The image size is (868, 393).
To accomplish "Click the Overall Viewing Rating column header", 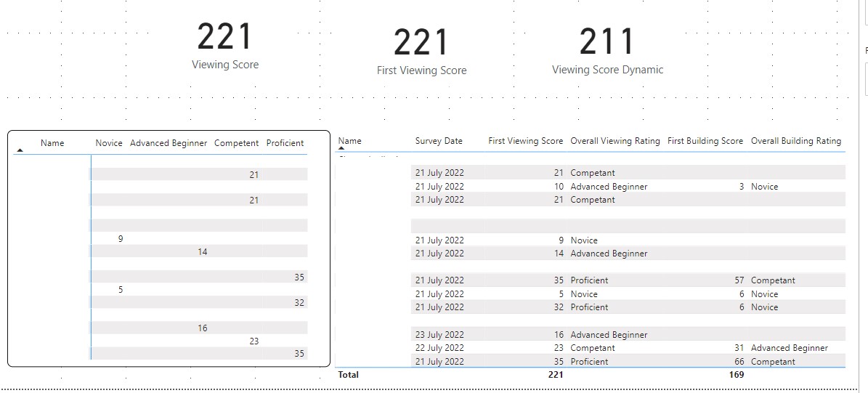I will click(x=615, y=141).
